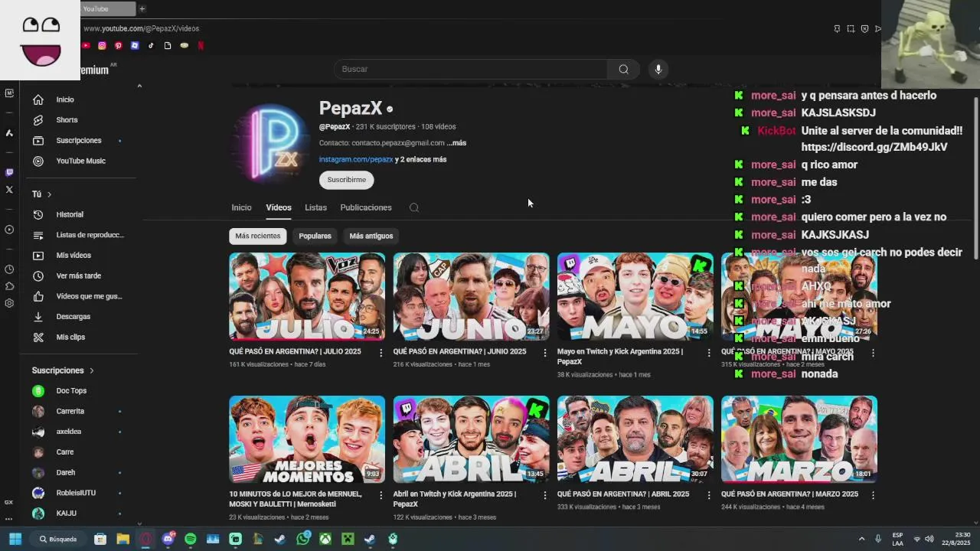
Task: Open the TikTok bookmark icon
Action: (151, 46)
